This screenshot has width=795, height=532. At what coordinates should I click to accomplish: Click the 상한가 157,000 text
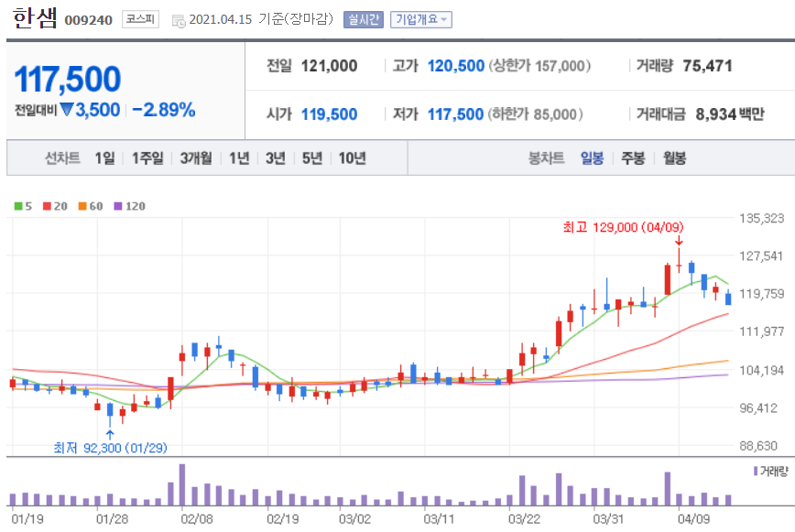(539, 66)
